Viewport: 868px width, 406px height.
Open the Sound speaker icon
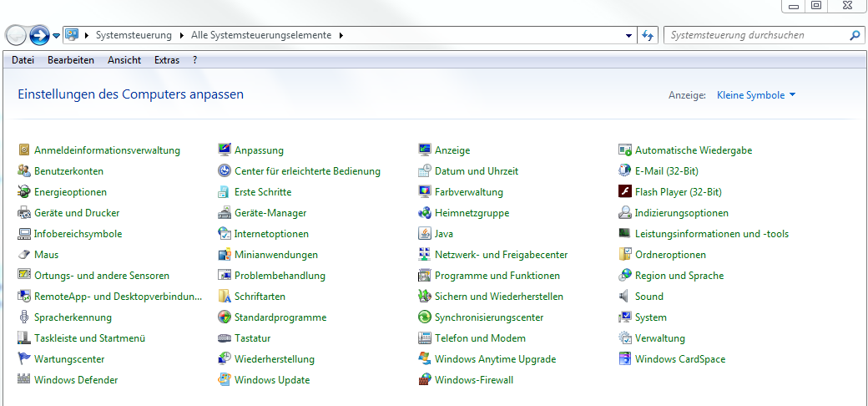pos(625,297)
